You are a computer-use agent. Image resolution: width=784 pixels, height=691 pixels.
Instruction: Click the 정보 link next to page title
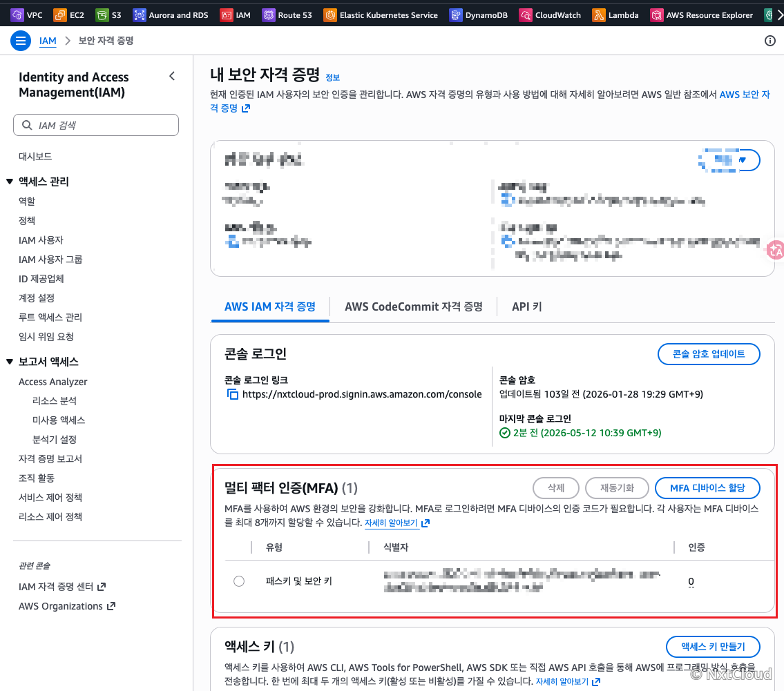point(332,77)
